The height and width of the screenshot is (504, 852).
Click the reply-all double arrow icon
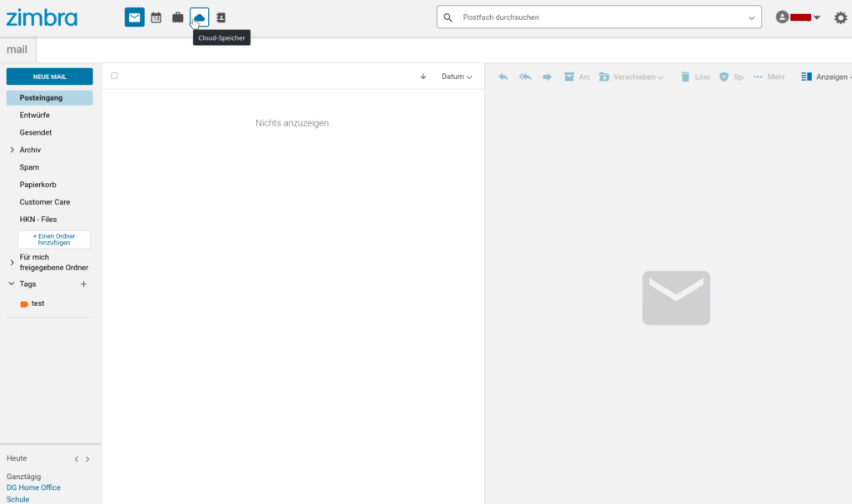click(x=525, y=77)
